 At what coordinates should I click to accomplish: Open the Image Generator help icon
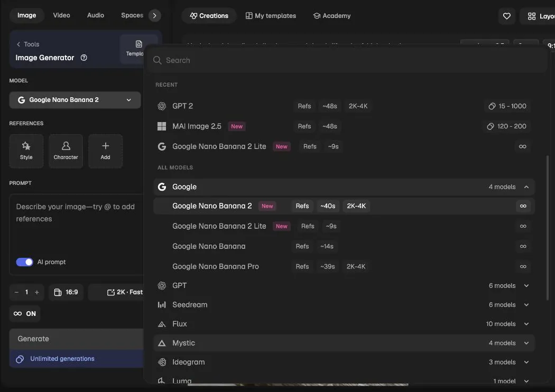pos(84,58)
